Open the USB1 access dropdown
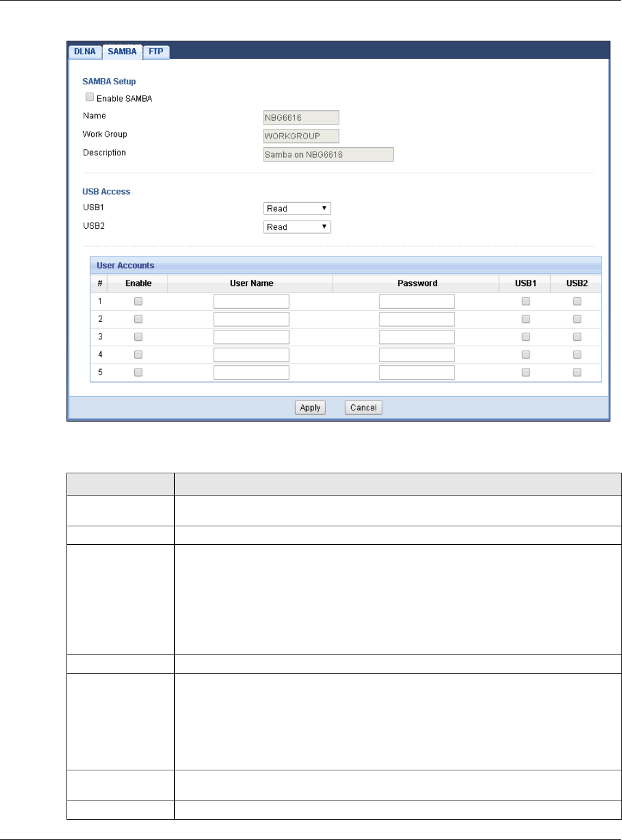Screen dimensions: 622x840 (x=297, y=209)
